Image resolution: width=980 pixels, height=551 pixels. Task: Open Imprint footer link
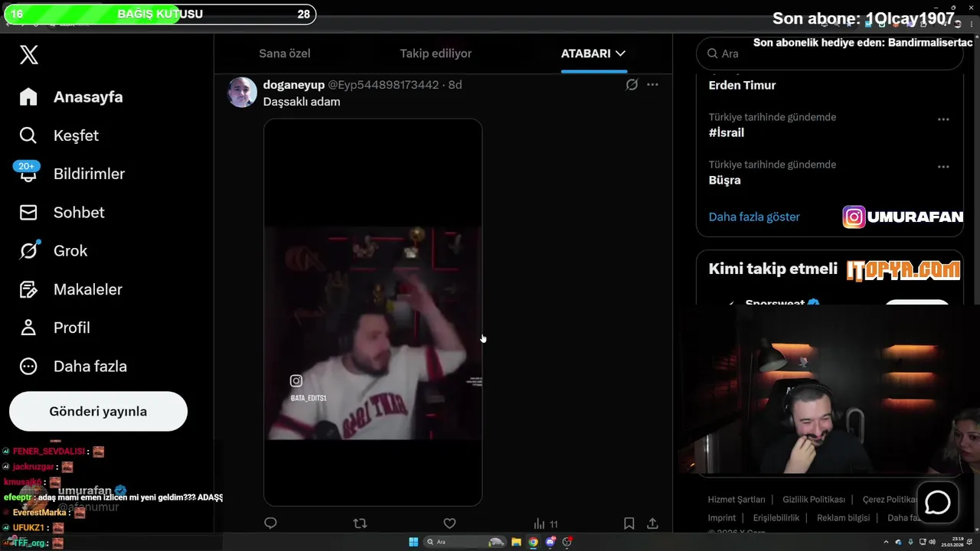(722, 518)
